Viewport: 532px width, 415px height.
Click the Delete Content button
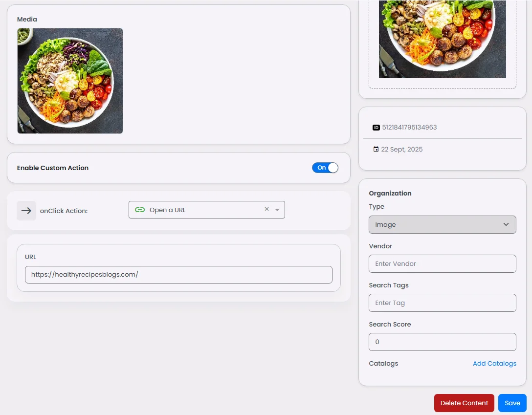tap(464, 403)
